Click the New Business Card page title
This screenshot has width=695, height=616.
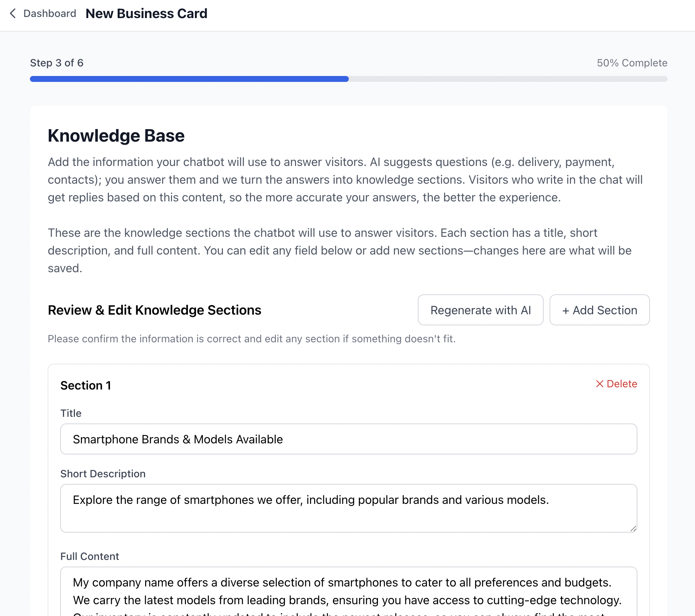click(147, 14)
